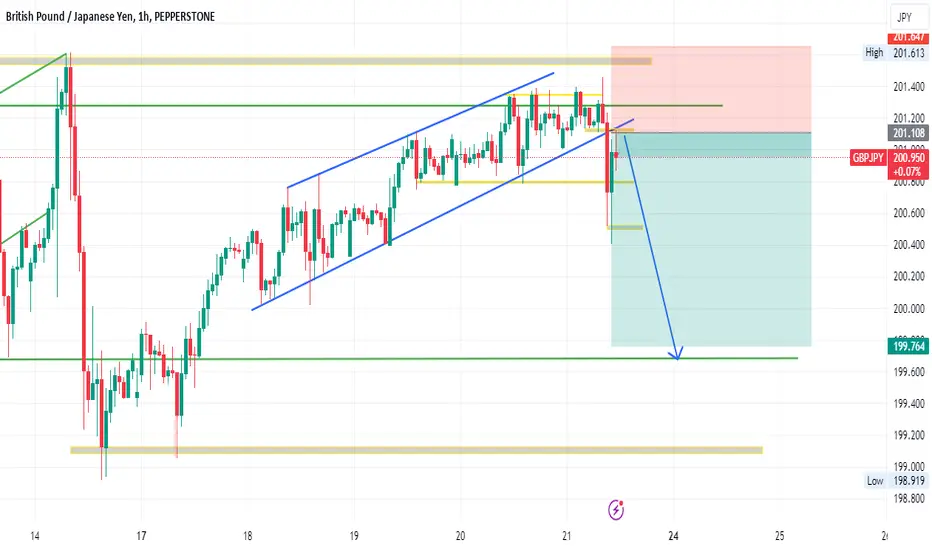
Task: Click the 200.950 current price label
Action: click(908, 158)
